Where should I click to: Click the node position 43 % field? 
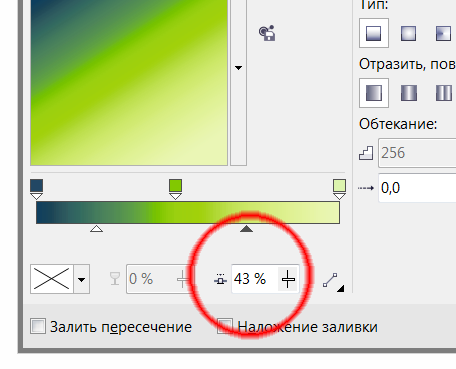tap(254, 279)
